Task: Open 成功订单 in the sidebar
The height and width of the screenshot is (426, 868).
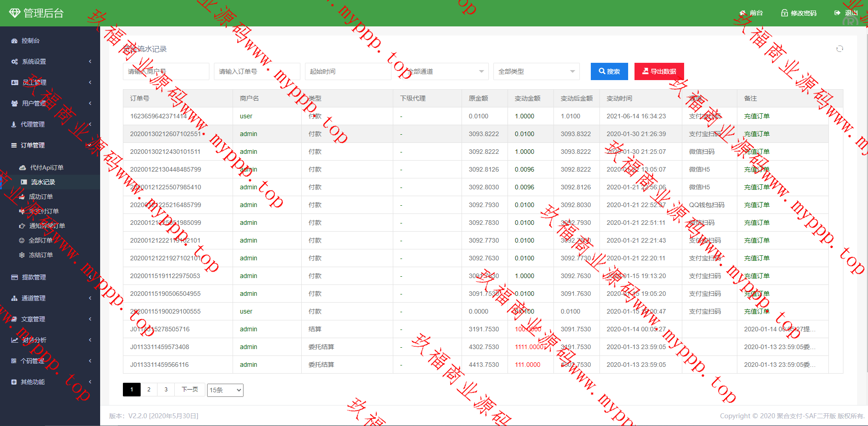Action: [41, 197]
